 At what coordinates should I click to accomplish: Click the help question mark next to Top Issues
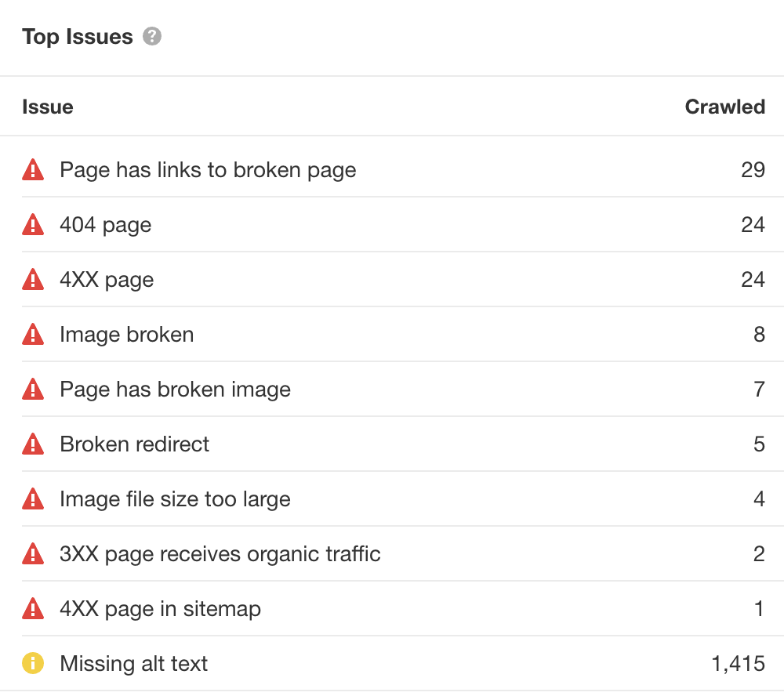click(152, 37)
